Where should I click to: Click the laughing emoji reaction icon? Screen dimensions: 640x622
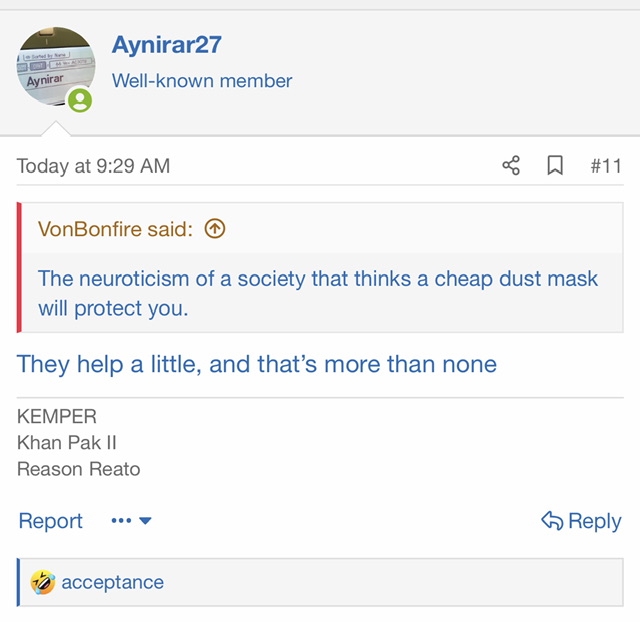tap(43, 582)
